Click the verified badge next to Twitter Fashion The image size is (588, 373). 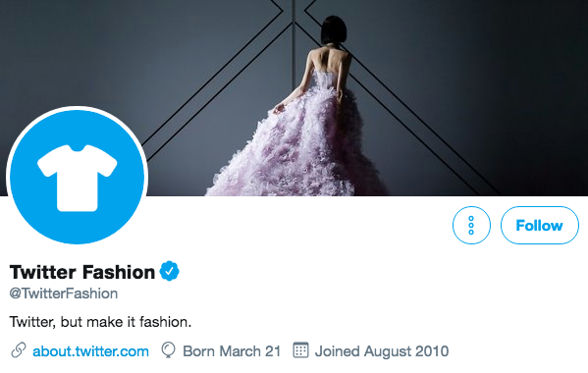[170, 271]
